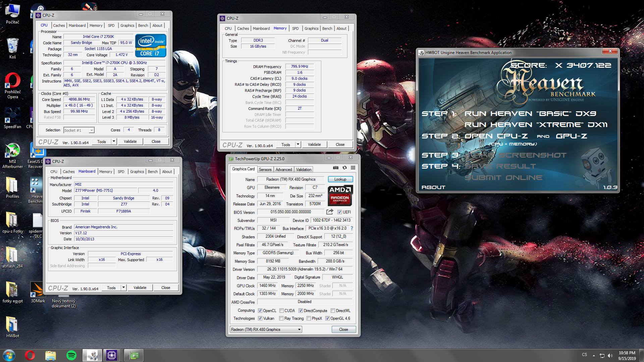
Task: Switch to CPU-Z taskbar button
Action: tap(112, 355)
